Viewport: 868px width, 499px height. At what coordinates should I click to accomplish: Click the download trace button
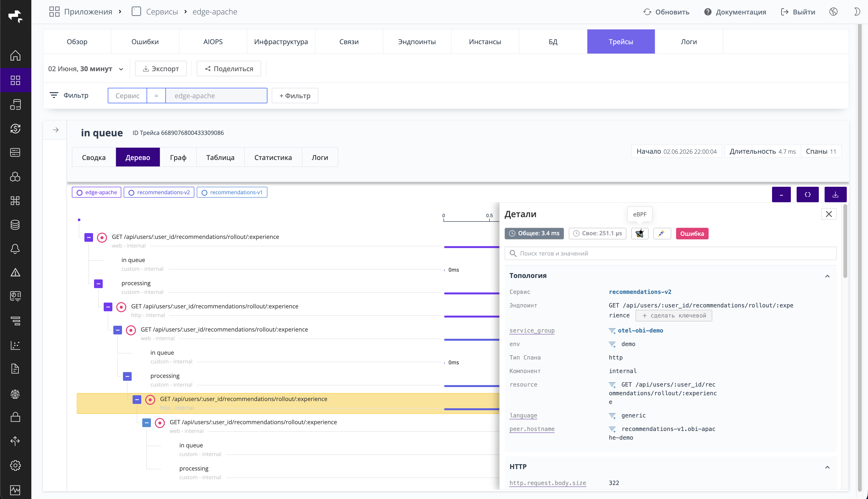click(x=835, y=194)
